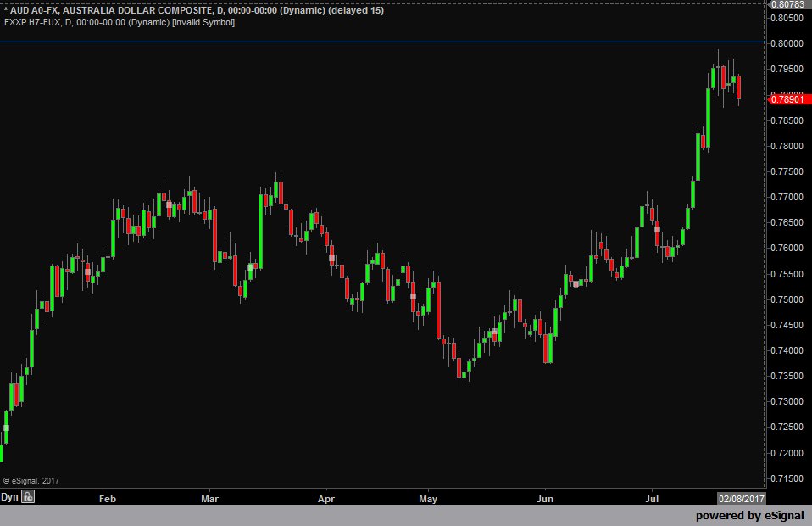
Task: Click the 0.73500 price axis label
Action: [787, 376]
